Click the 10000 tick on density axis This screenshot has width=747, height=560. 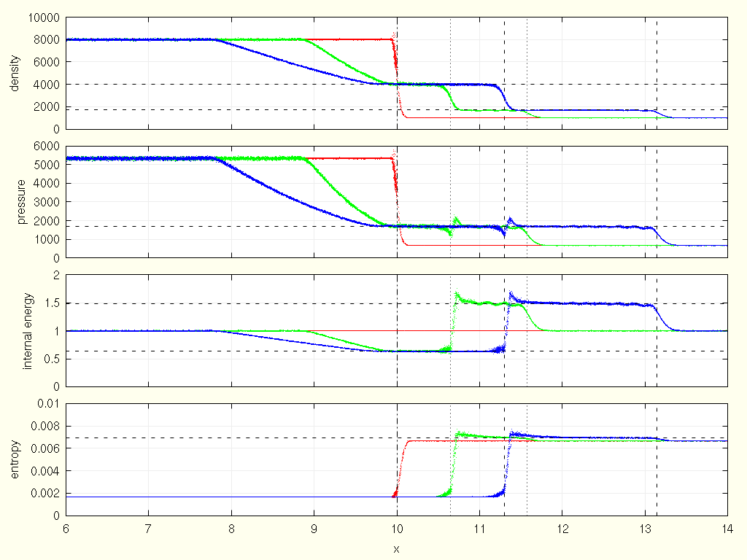45,17
